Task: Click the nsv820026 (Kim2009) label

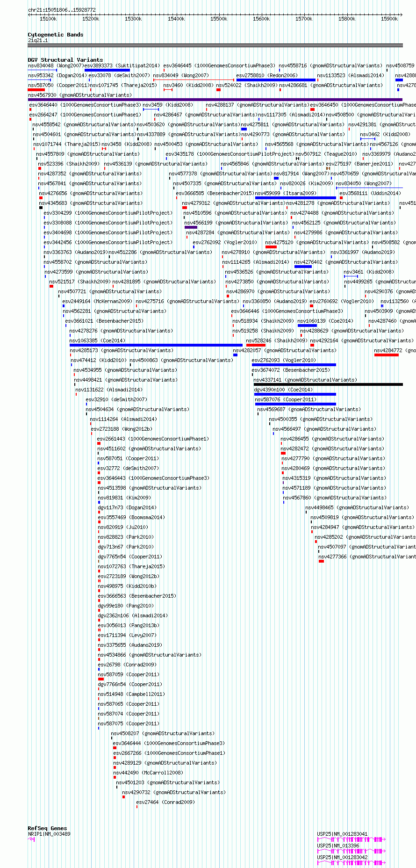Action: coord(307,184)
